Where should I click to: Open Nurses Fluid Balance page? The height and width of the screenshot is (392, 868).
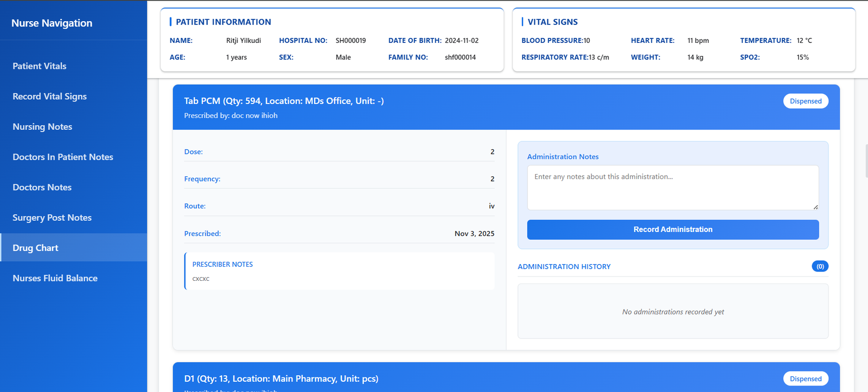(x=55, y=278)
